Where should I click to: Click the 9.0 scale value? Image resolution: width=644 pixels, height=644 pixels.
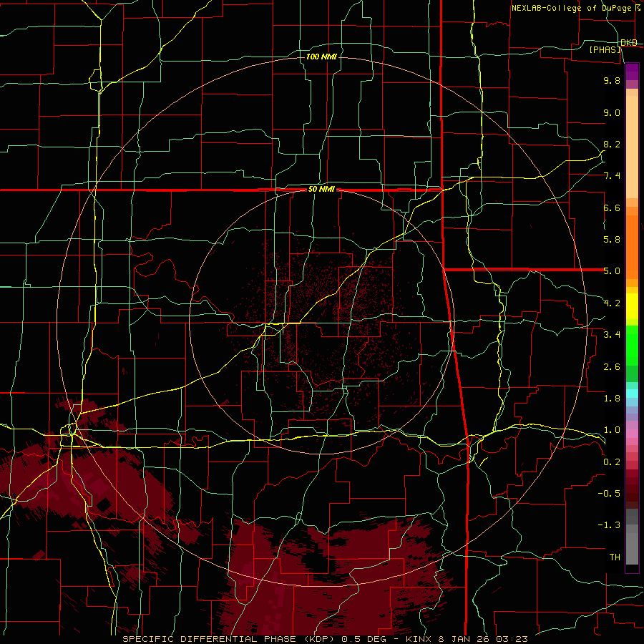pyautogui.click(x=612, y=112)
